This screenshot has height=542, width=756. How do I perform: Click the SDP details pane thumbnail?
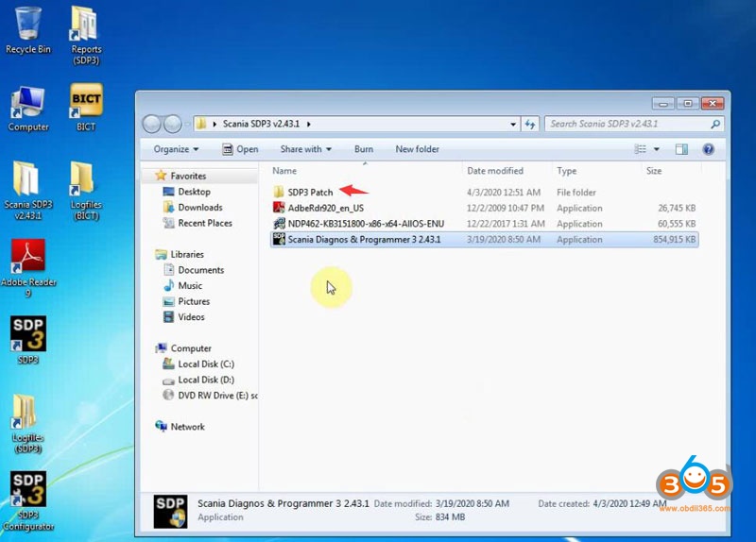pyautogui.click(x=170, y=511)
